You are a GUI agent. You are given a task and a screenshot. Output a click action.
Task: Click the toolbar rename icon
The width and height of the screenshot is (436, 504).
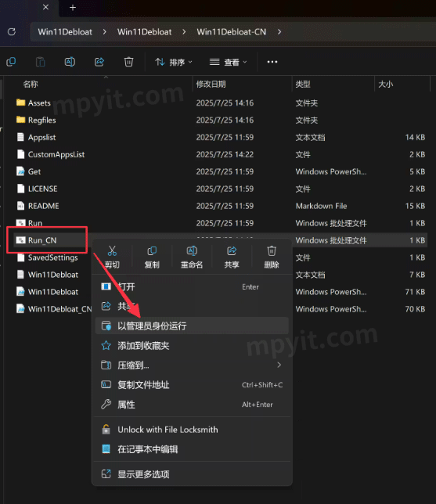[70, 62]
